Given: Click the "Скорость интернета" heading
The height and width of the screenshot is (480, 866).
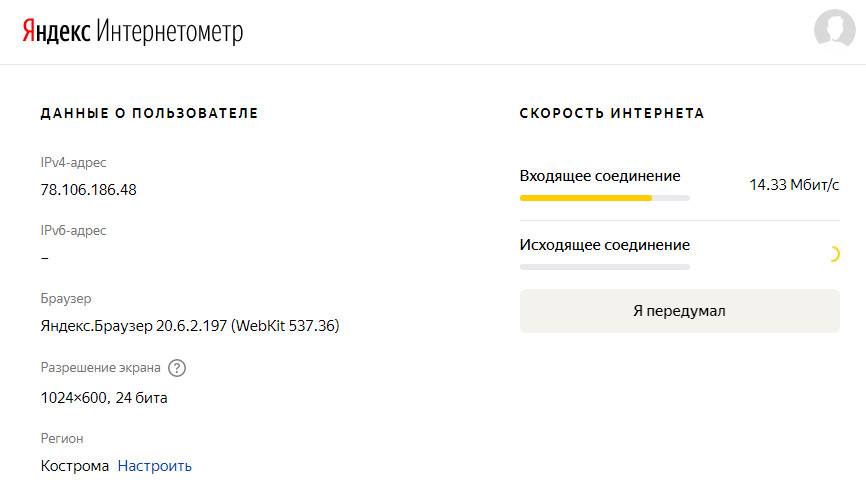Looking at the screenshot, I should tap(612, 114).
